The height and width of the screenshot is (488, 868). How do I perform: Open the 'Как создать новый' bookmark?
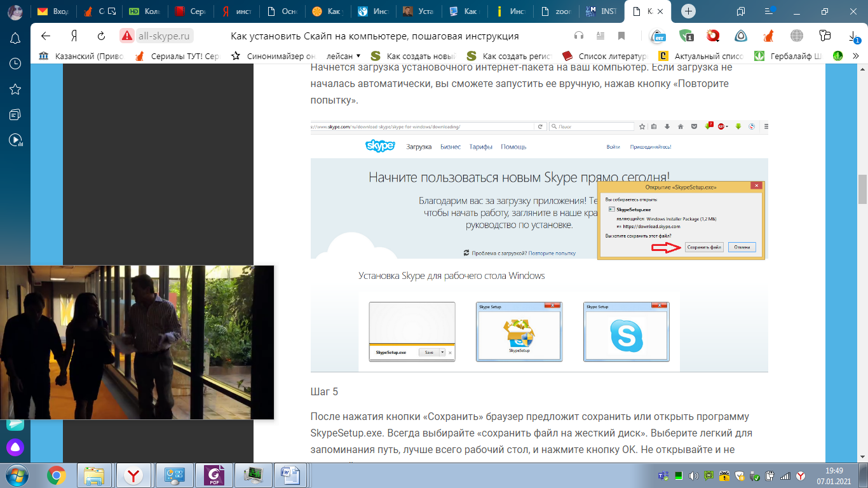pyautogui.click(x=414, y=56)
